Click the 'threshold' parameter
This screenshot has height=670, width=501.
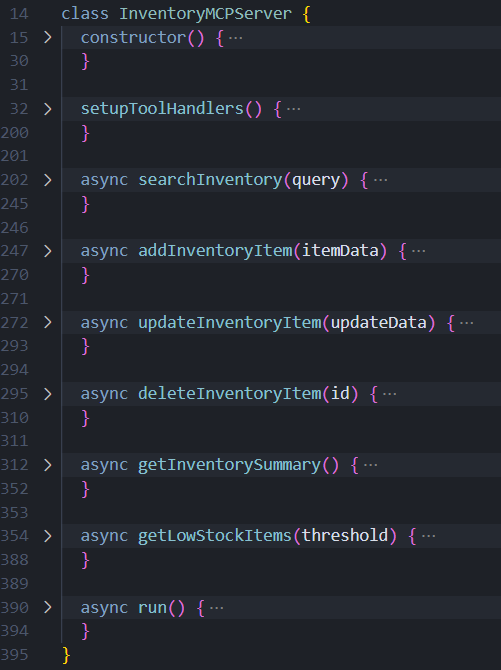(345, 536)
